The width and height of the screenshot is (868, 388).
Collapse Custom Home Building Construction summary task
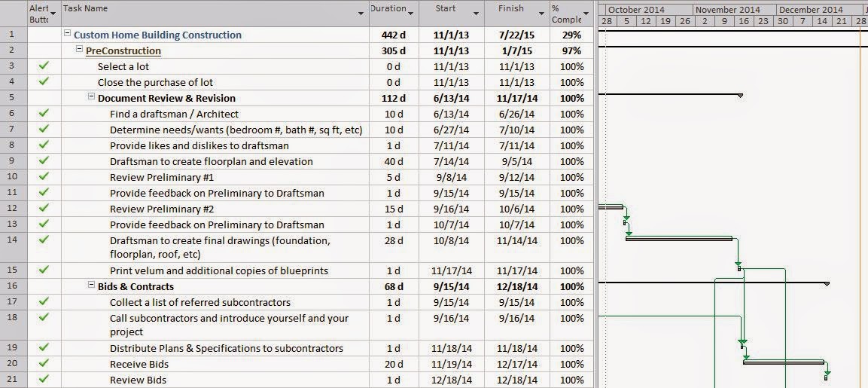[x=68, y=34]
